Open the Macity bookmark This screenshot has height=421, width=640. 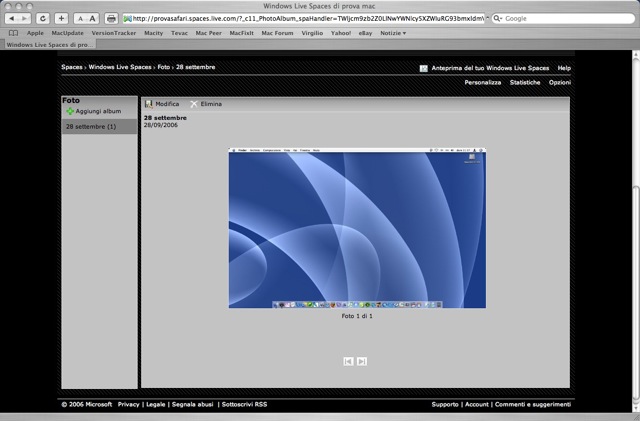pos(153,33)
